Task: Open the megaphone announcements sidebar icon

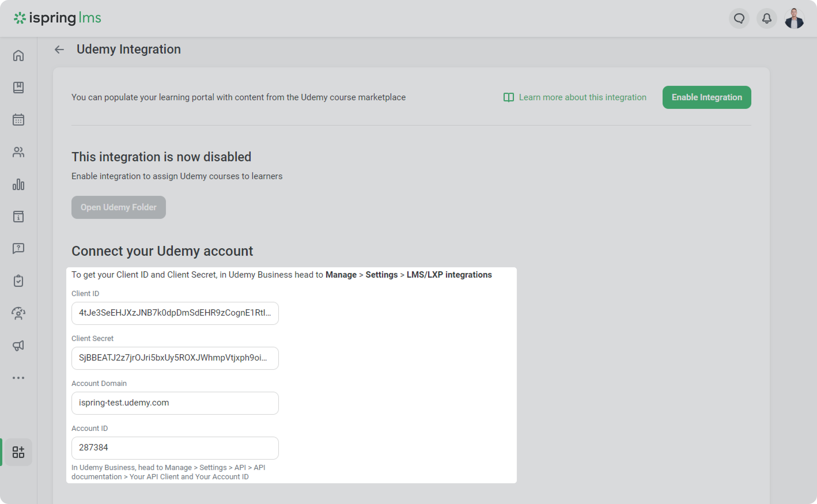Action: pyautogui.click(x=18, y=345)
